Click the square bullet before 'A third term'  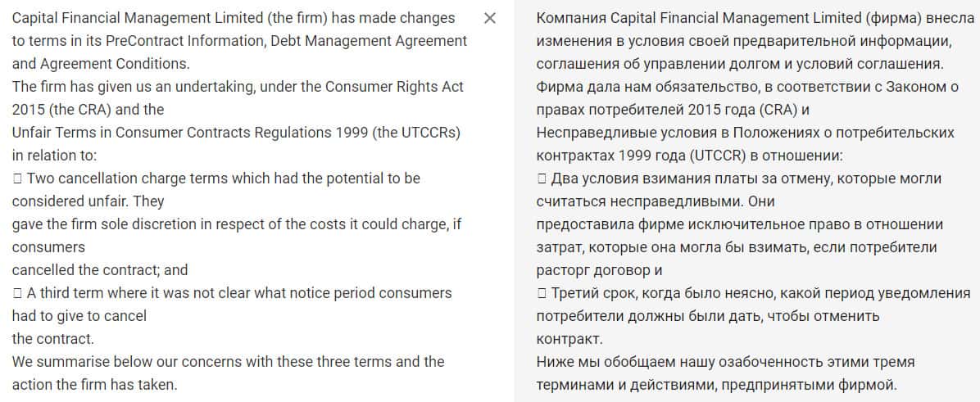click(x=17, y=293)
